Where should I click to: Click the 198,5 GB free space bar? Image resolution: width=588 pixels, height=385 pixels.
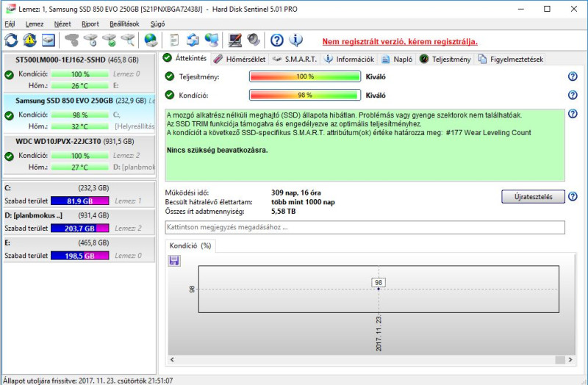tap(80, 256)
